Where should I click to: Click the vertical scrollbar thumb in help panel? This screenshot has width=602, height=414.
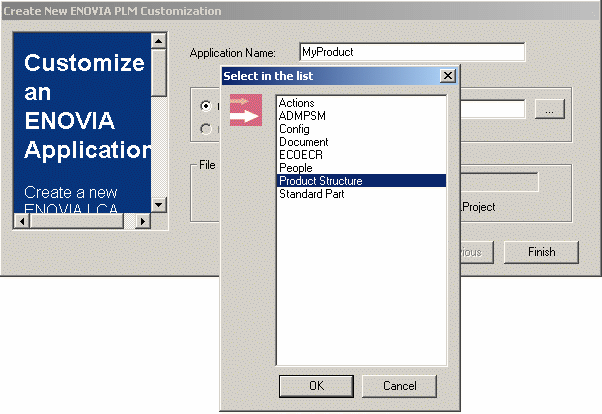click(159, 72)
